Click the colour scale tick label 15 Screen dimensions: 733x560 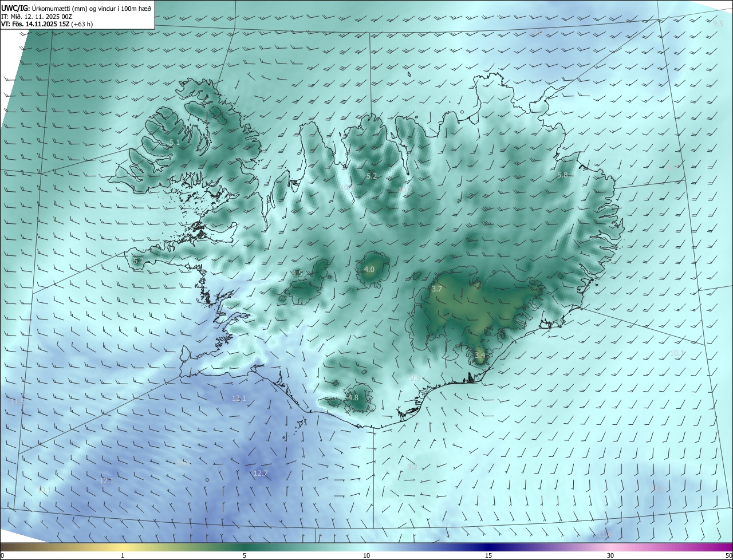pyautogui.click(x=488, y=555)
